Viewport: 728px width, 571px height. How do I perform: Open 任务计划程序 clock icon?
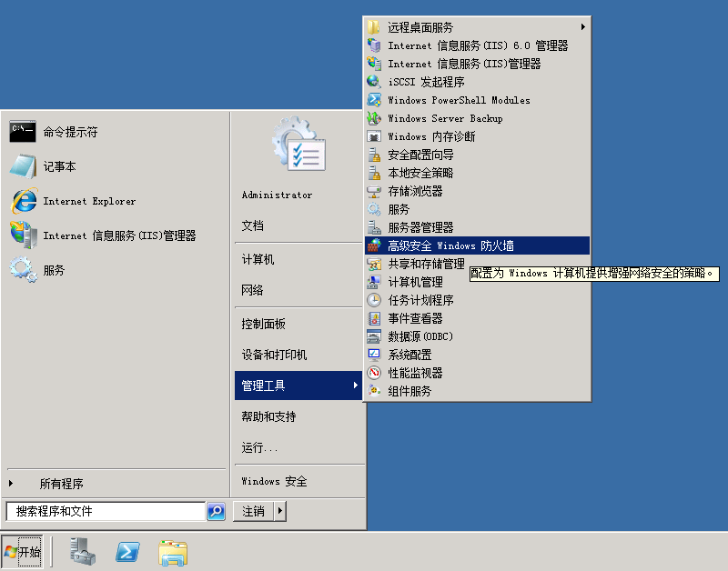374,300
